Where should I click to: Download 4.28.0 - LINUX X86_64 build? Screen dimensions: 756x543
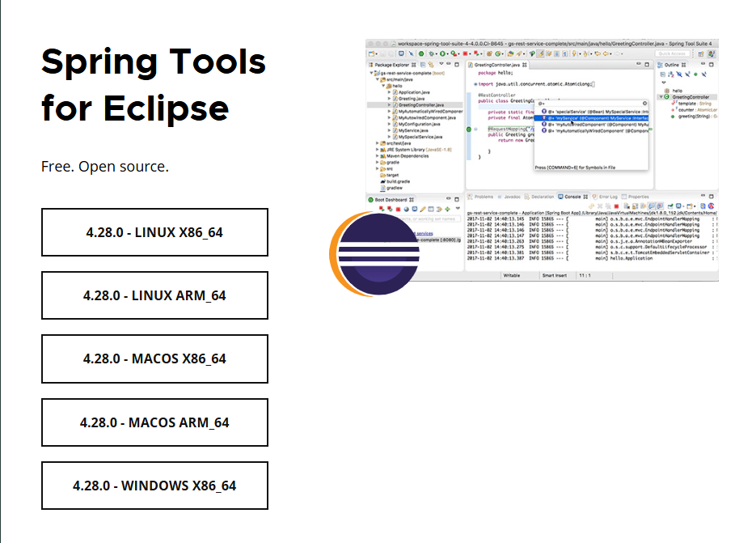[154, 232]
